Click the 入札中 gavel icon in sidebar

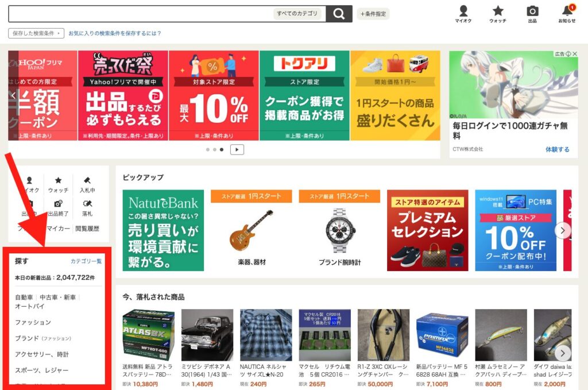87,184
